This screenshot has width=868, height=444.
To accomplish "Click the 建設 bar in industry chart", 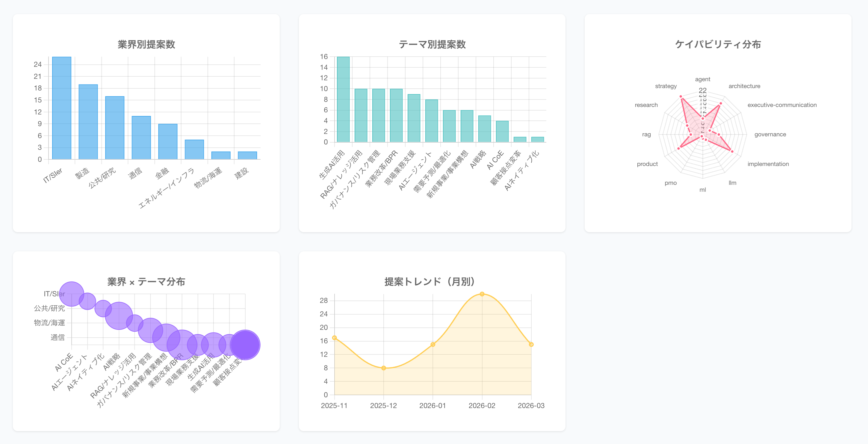I will [247, 155].
